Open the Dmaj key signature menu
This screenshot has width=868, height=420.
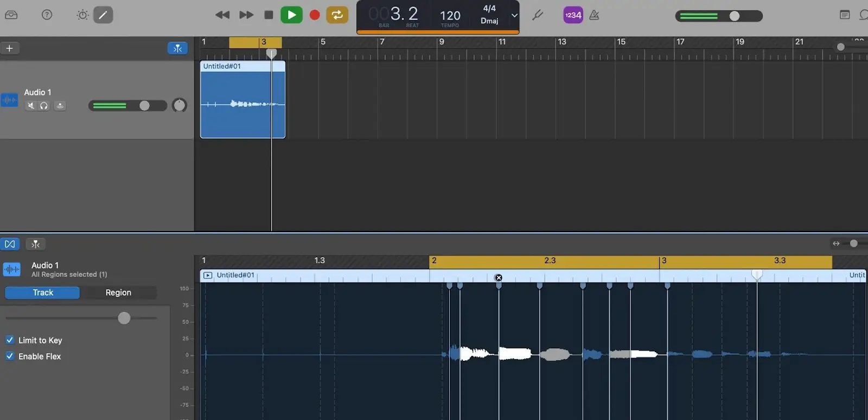[x=489, y=21]
